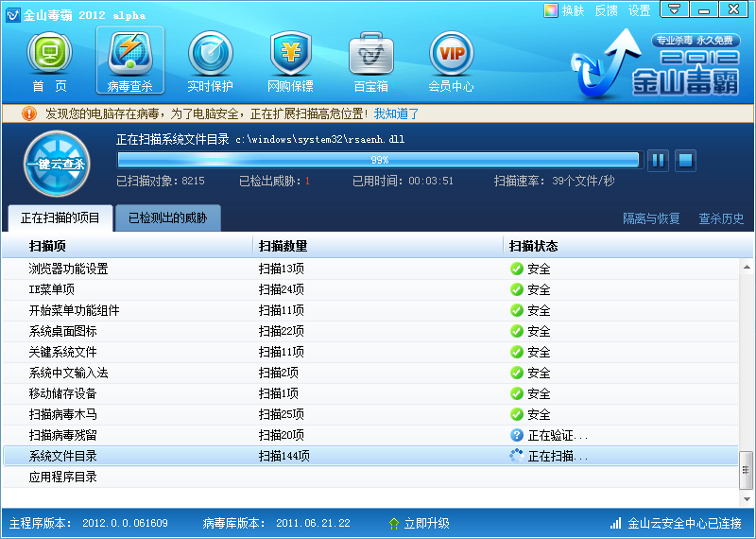Click 金山云安全中心已连接 status text
The height and width of the screenshot is (539, 756).
point(684,523)
